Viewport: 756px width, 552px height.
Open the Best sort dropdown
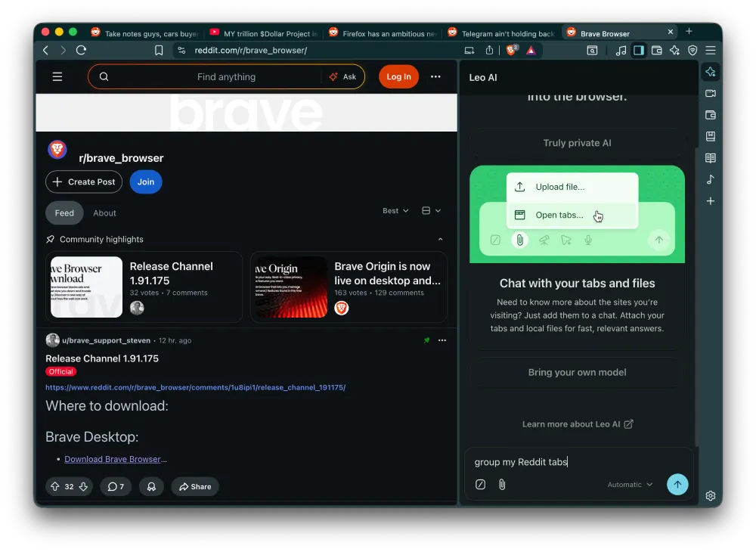pyautogui.click(x=395, y=211)
